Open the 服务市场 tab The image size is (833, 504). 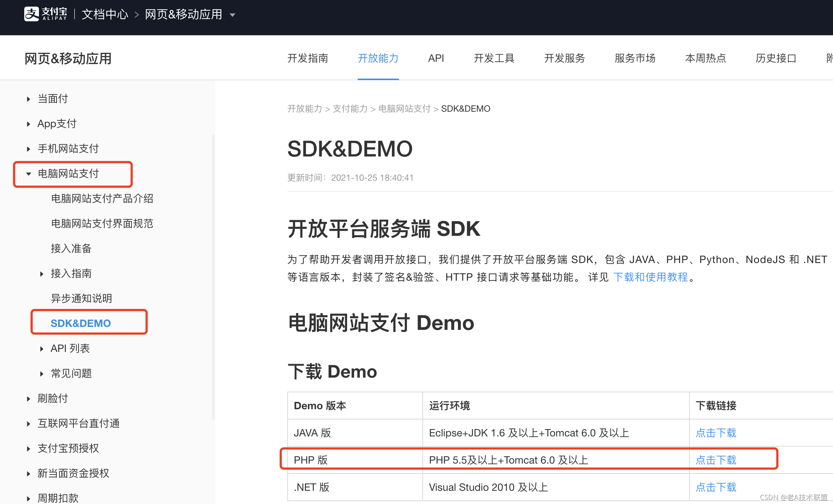coord(635,58)
